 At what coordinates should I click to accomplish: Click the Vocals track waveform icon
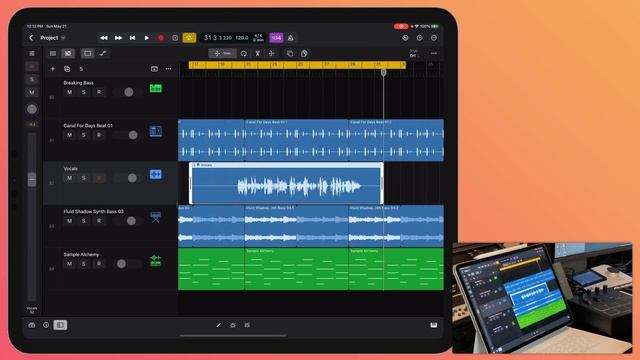pos(156,174)
